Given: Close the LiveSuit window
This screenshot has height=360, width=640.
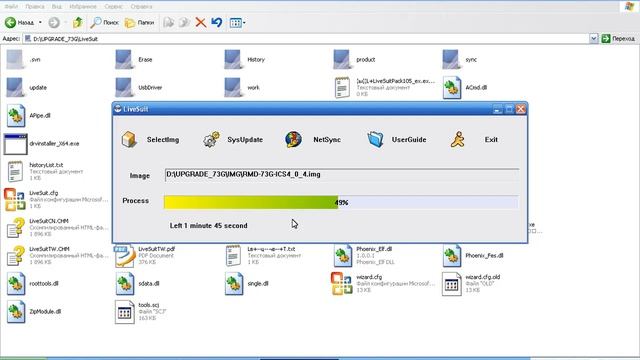Looking at the screenshot, I should 521,109.
